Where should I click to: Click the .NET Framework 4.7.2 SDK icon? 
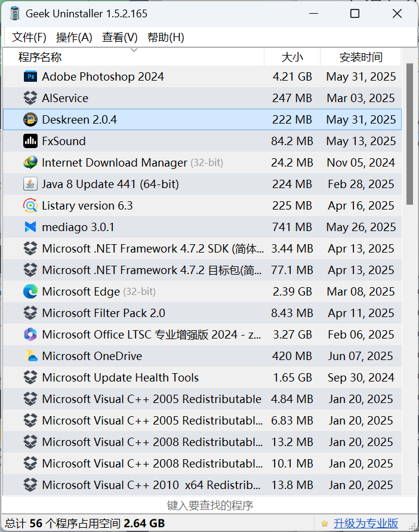pos(30,249)
